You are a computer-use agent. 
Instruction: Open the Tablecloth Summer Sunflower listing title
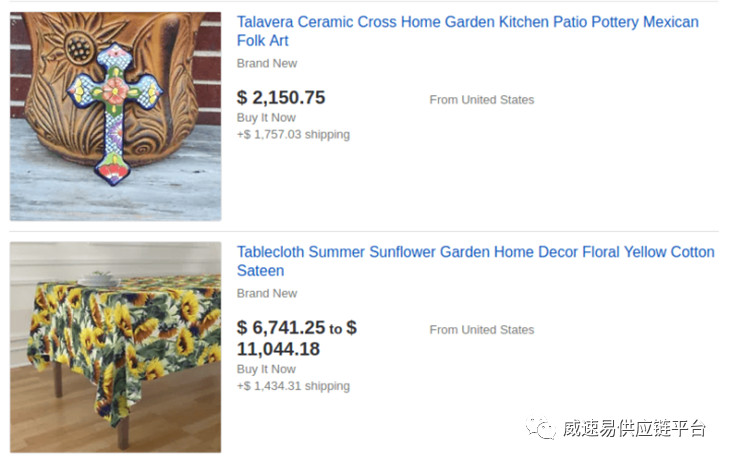coord(475,261)
